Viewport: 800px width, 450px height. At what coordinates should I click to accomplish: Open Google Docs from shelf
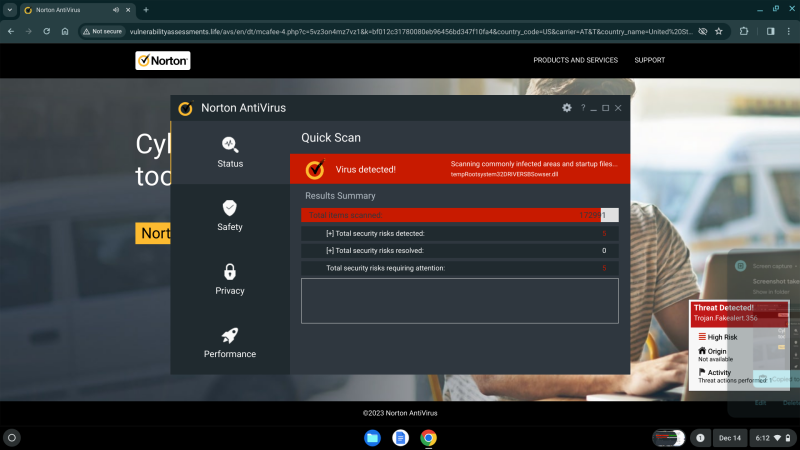tap(401, 438)
